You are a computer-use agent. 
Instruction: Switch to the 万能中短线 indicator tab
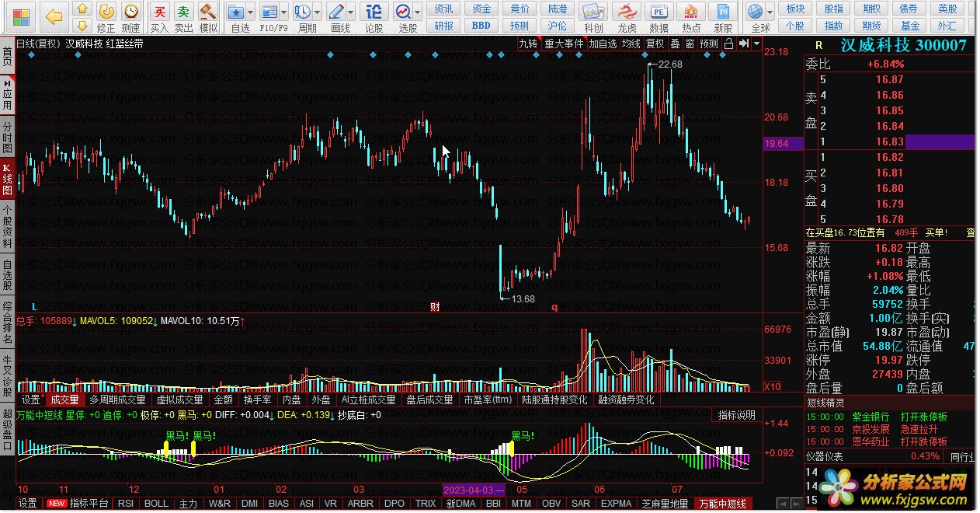pyautogui.click(x=722, y=504)
